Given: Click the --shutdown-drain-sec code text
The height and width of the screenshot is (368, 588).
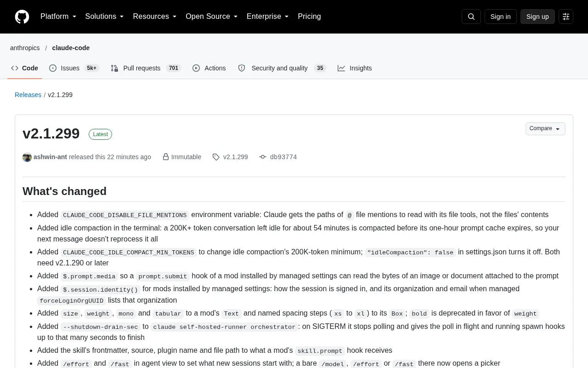Looking at the screenshot, I should (101, 327).
